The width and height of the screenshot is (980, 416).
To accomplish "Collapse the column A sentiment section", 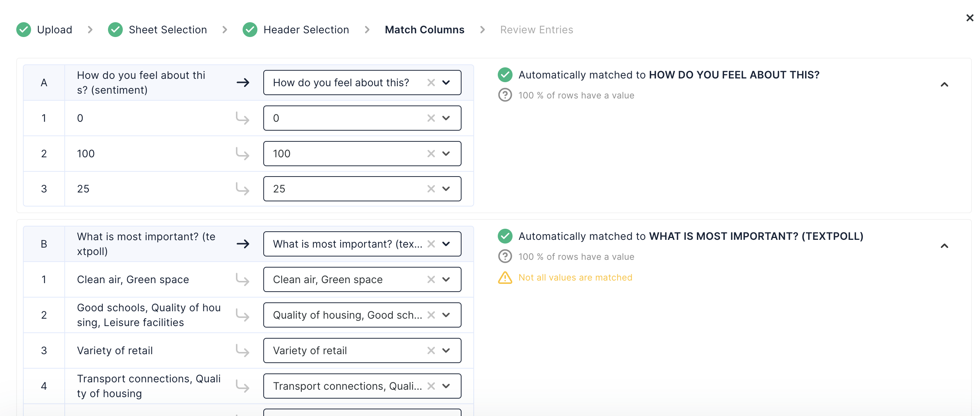I will click(x=944, y=84).
